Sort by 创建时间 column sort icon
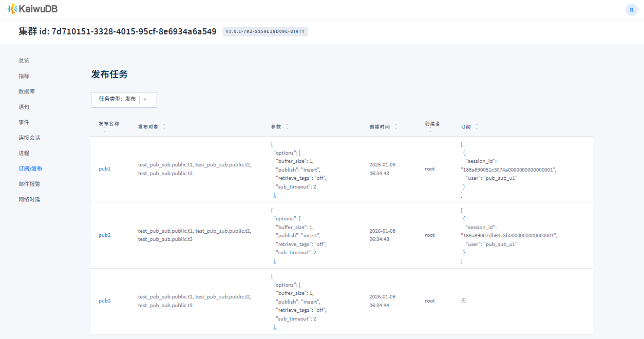 pos(396,126)
